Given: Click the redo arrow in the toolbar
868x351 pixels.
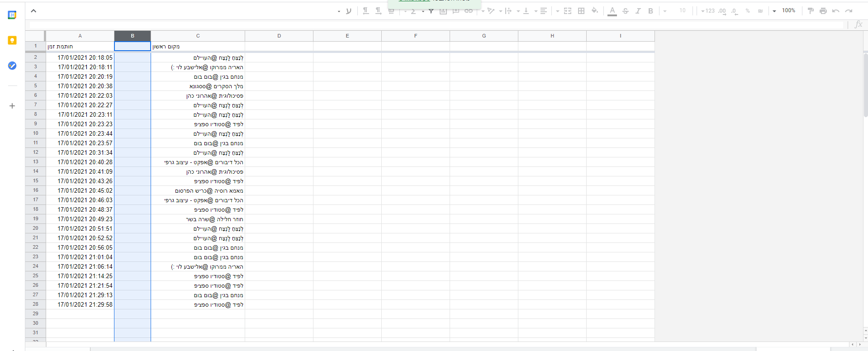Looking at the screenshot, I should [x=849, y=11].
